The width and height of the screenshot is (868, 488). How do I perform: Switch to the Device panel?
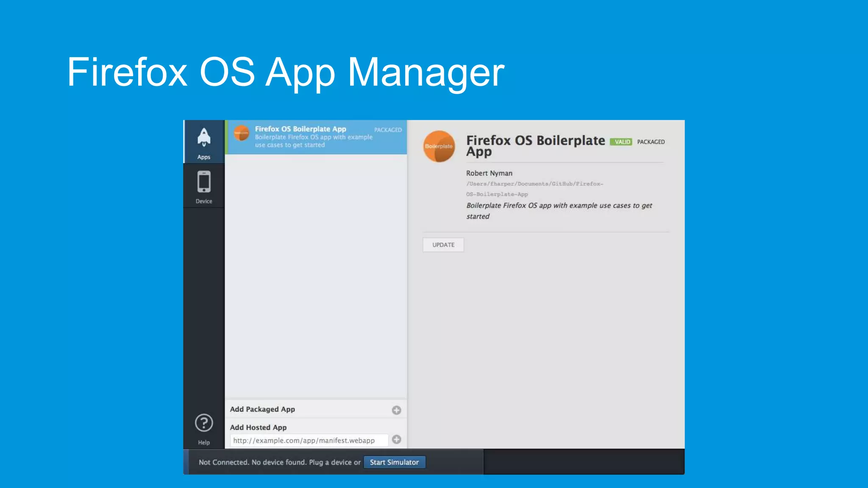click(204, 186)
